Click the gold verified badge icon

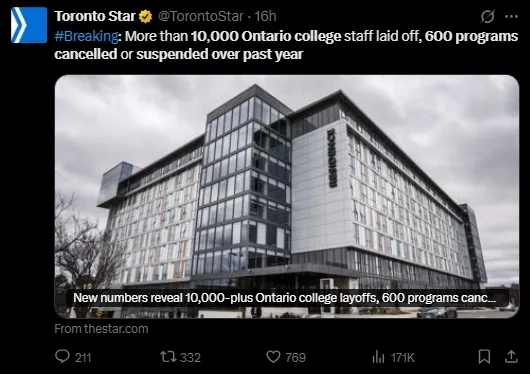tap(145, 16)
